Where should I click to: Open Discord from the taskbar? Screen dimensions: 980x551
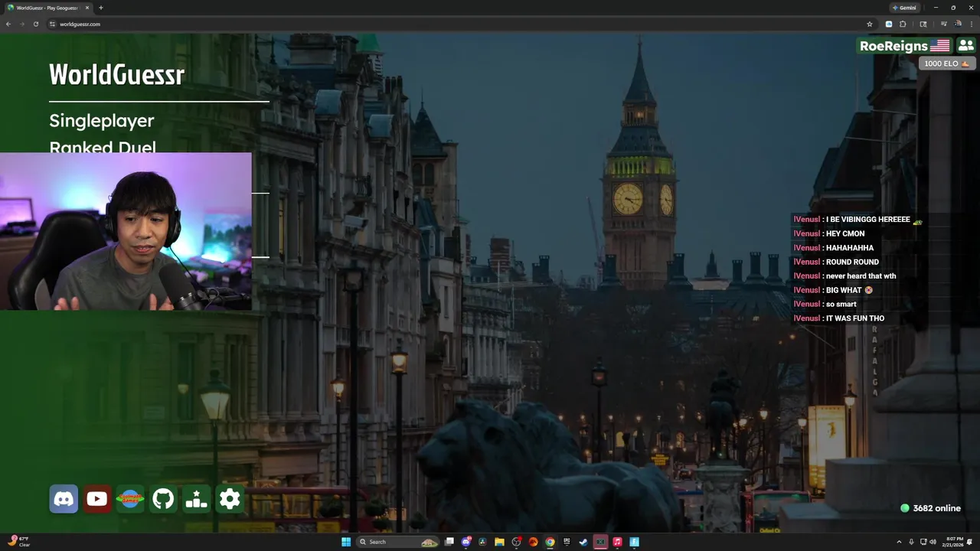[x=466, y=542]
